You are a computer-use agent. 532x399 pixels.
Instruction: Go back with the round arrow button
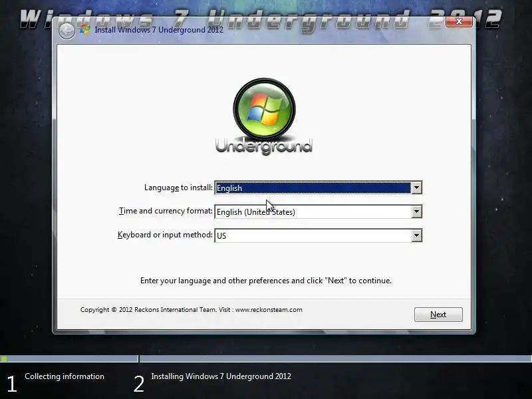pyautogui.click(x=66, y=31)
